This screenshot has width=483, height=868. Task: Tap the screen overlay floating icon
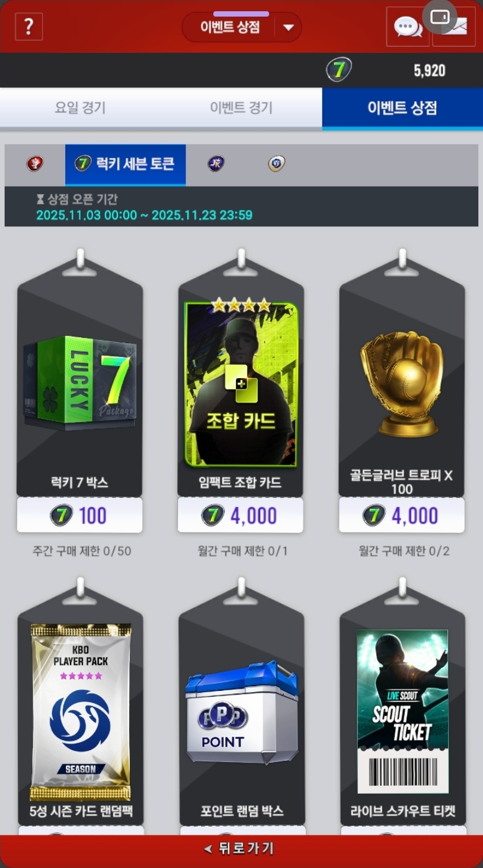tap(440, 17)
